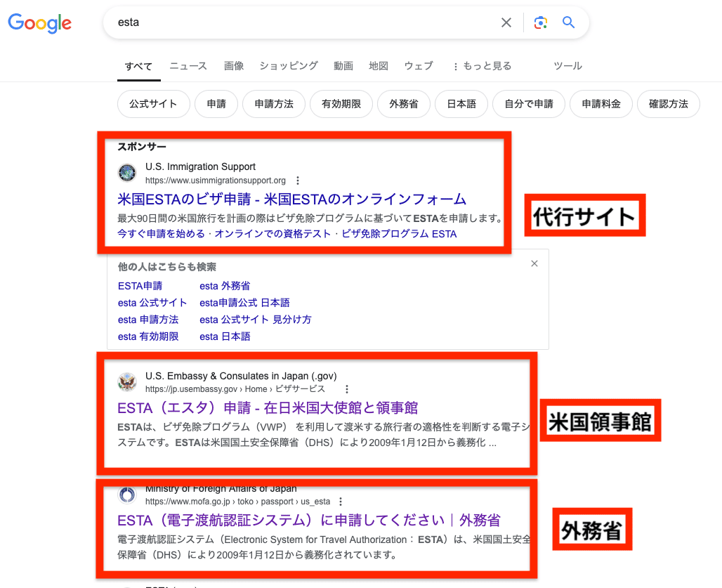This screenshot has width=722, height=588.
Task: Open the ウェブ tab
Action: pos(419,66)
